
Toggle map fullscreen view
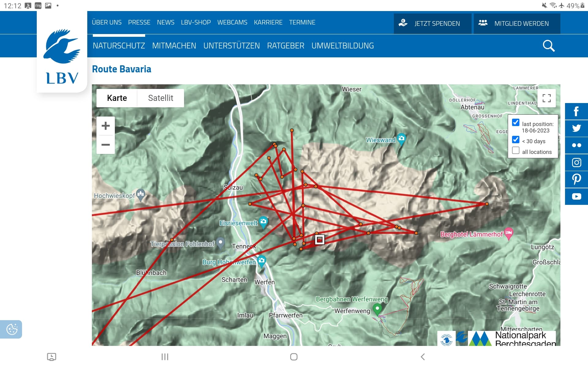point(547,98)
